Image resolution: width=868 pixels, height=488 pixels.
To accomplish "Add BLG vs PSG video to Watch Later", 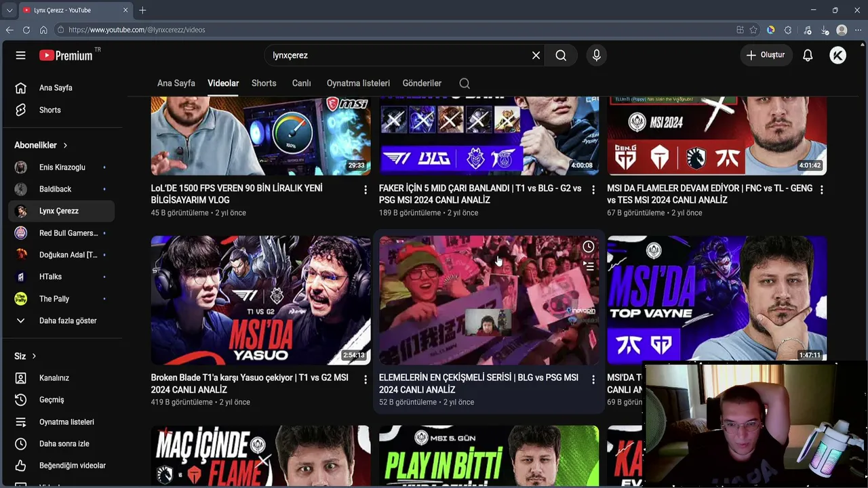I will pyautogui.click(x=589, y=247).
